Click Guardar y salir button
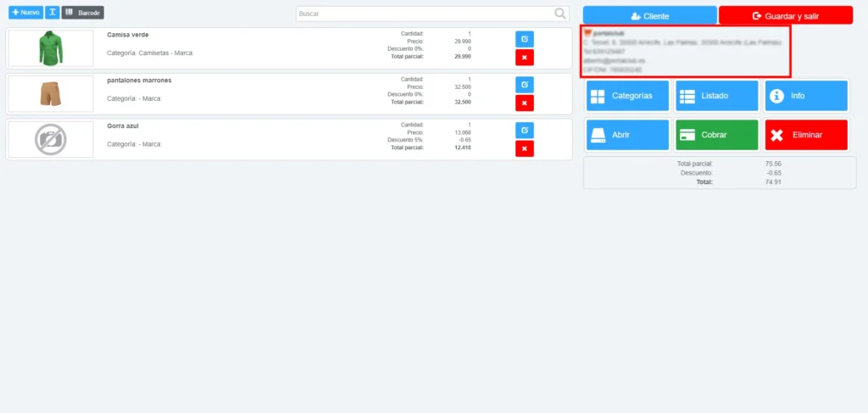This screenshot has width=868, height=413. 786,16
